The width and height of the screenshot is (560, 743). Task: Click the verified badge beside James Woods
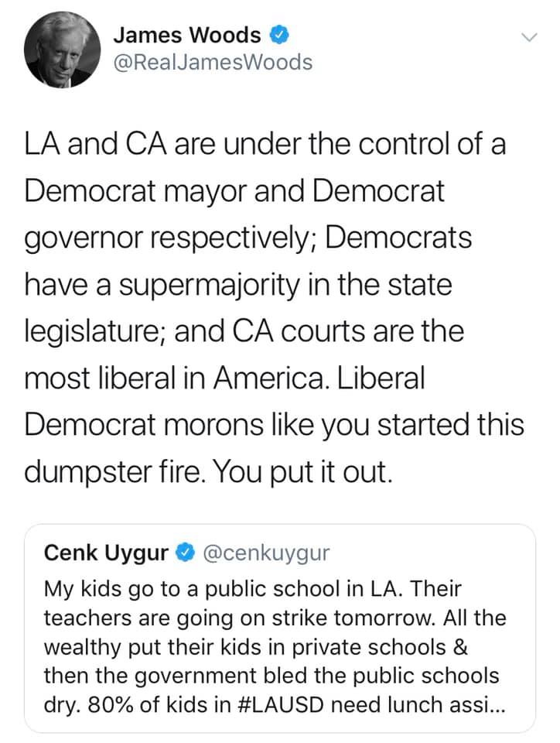point(278,35)
